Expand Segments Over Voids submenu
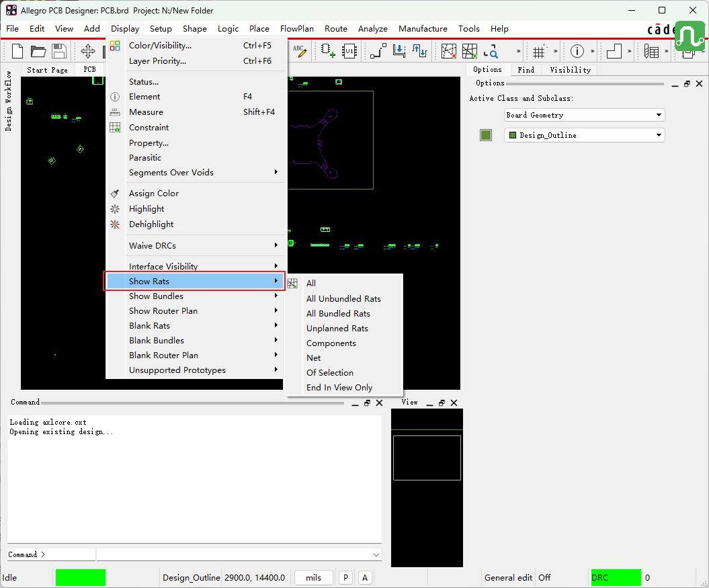The width and height of the screenshot is (709, 588). point(196,172)
